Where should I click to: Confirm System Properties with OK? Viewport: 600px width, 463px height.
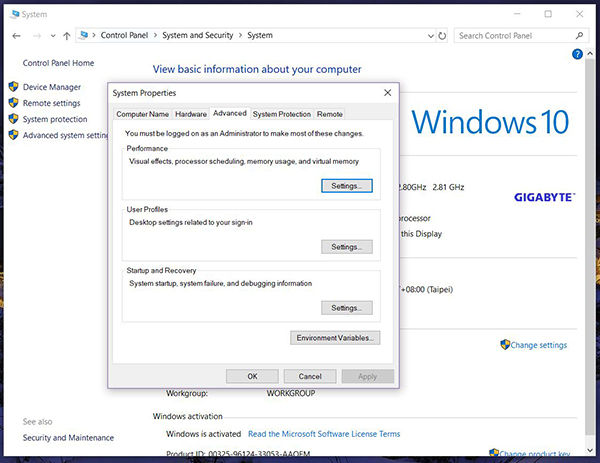(252, 376)
